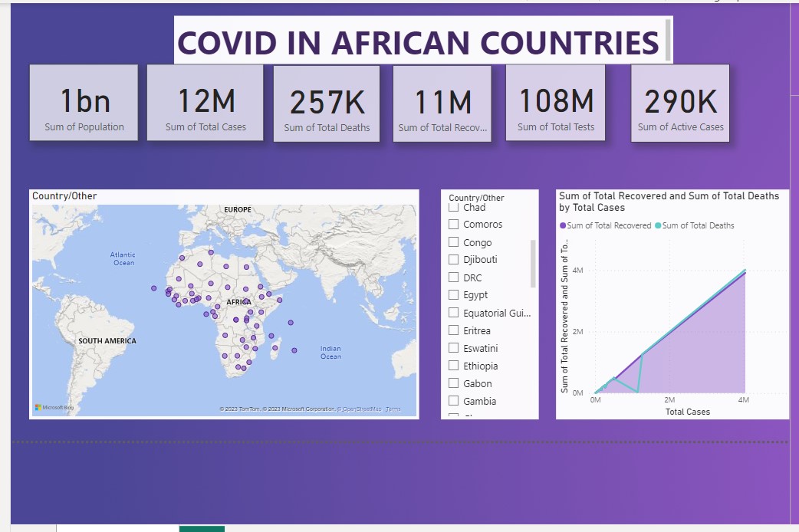Screen dimensions: 799x532
Task: Select the Sum of Total Cases card
Action: tap(205, 103)
